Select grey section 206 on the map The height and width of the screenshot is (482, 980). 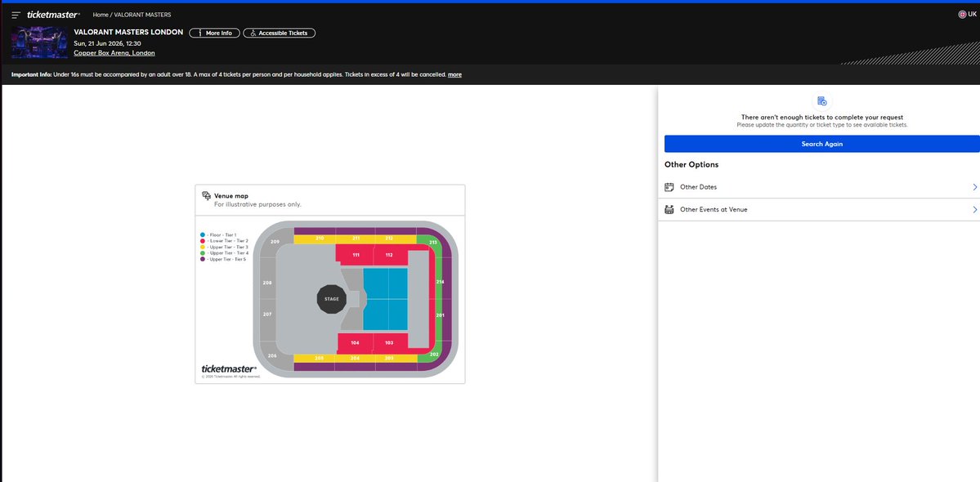pyautogui.click(x=272, y=355)
